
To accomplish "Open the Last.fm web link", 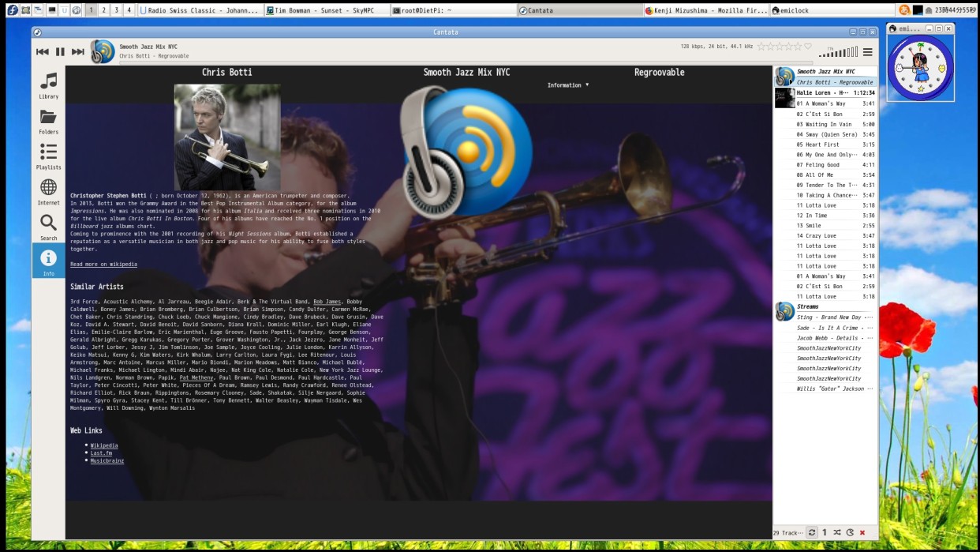I will click(x=101, y=453).
